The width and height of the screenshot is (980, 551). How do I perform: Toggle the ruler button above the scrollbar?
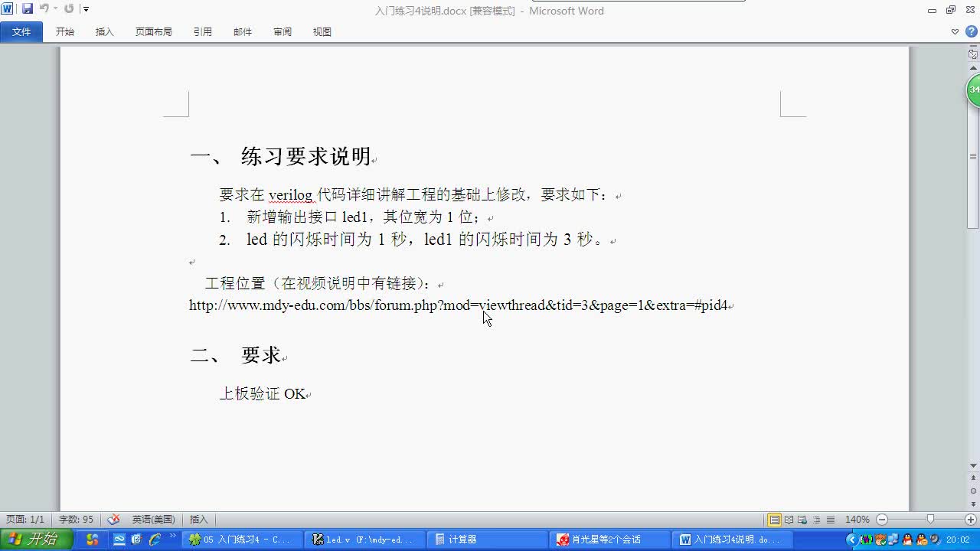tap(973, 54)
